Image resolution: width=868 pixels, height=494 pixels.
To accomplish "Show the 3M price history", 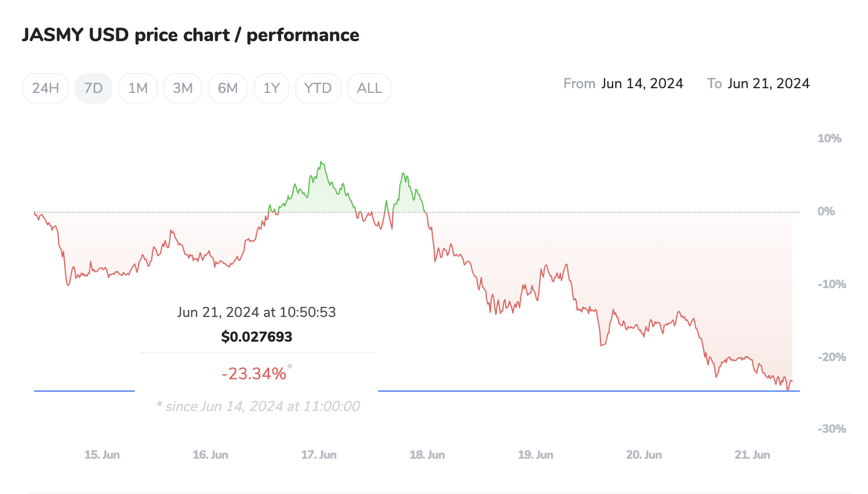I will coord(183,88).
